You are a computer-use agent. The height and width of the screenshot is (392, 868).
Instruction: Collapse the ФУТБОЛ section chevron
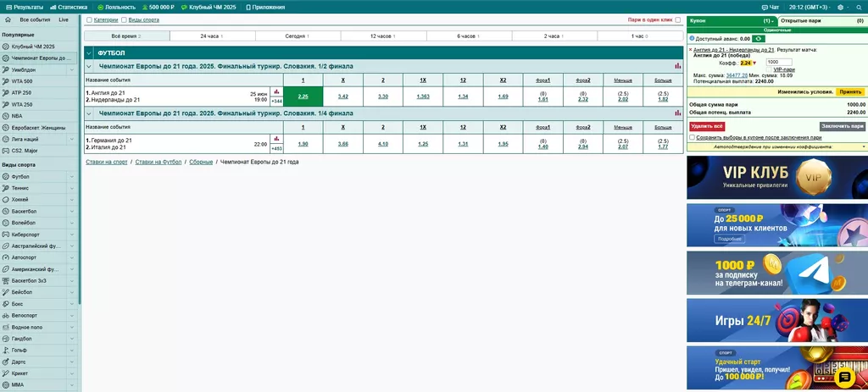pyautogui.click(x=90, y=52)
